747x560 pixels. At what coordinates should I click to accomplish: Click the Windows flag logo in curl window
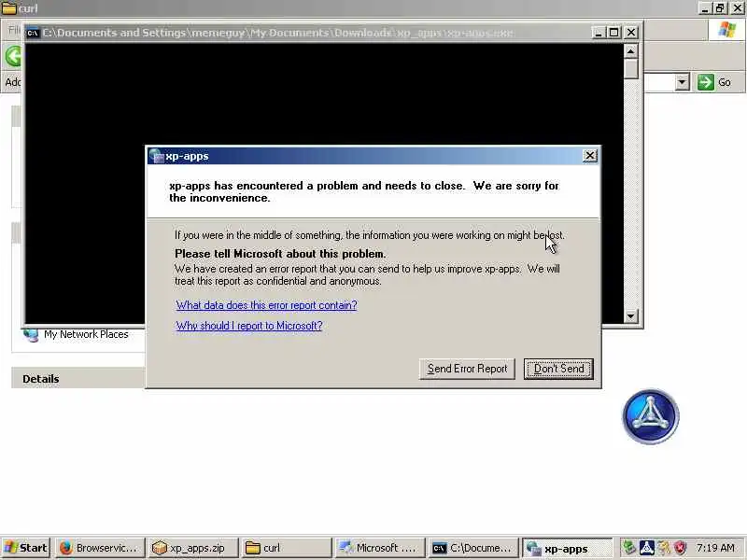pos(727,30)
